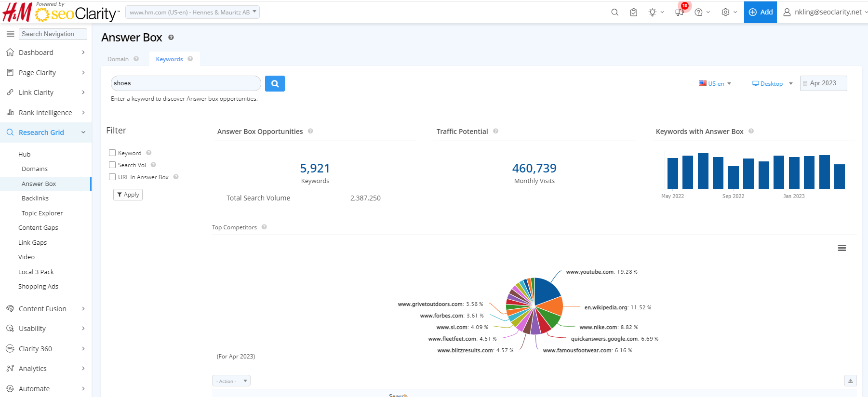868x397 pixels.
Task: Click the shoes keyword input field
Action: click(x=186, y=83)
